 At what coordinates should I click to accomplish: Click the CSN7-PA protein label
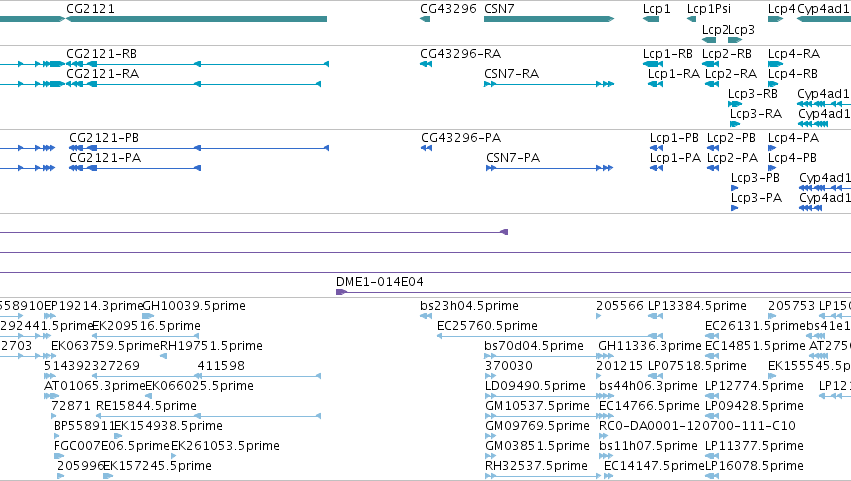(x=513, y=158)
